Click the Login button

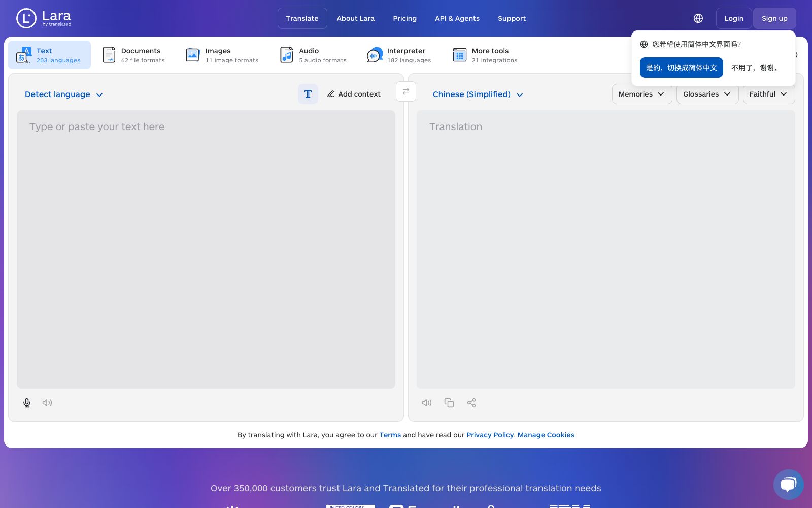coord(734,18)
